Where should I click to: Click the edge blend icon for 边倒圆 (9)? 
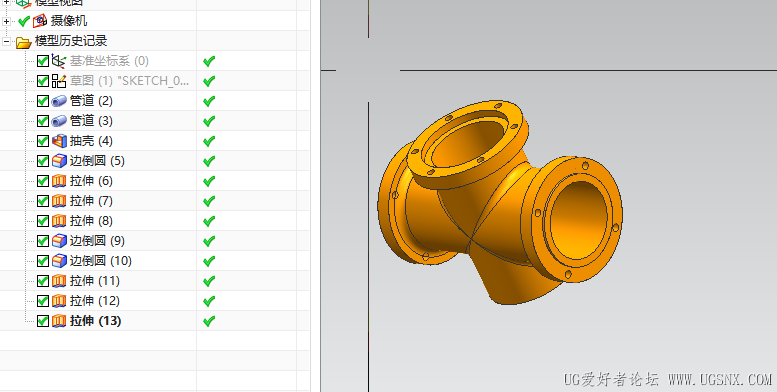(59, 241)
